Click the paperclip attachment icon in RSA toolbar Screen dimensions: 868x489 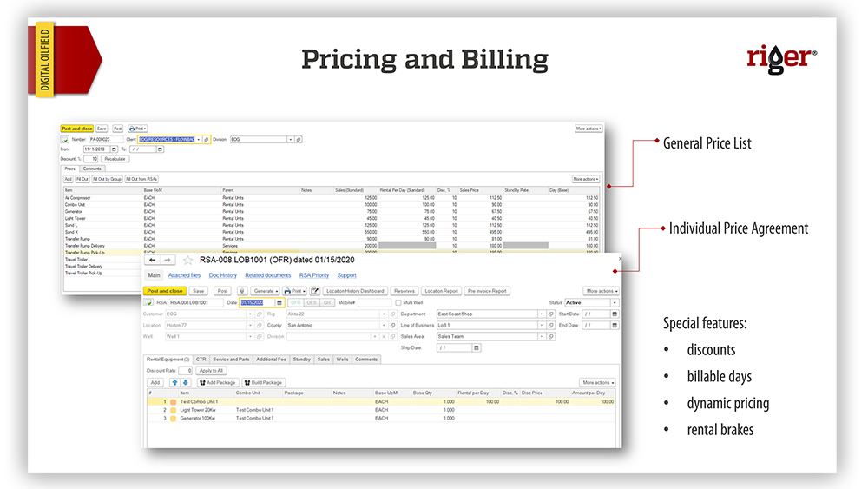[242, 291]
